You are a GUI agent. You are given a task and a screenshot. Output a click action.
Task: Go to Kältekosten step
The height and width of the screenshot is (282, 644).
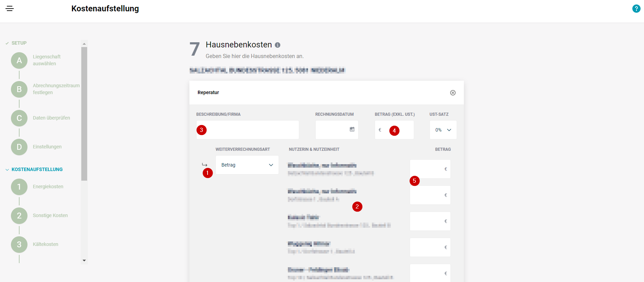(45, 244)
